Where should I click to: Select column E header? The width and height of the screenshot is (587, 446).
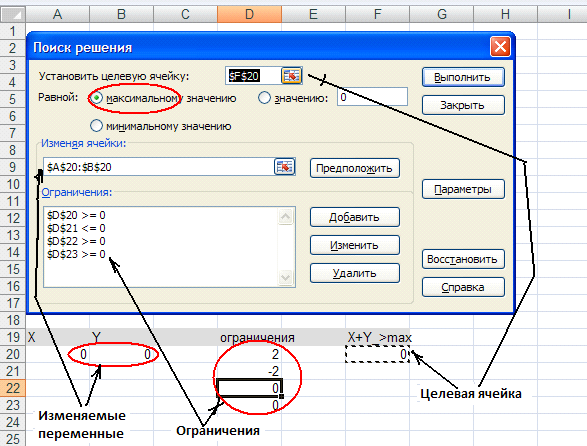pyautogui.click(x=313, y=14)
